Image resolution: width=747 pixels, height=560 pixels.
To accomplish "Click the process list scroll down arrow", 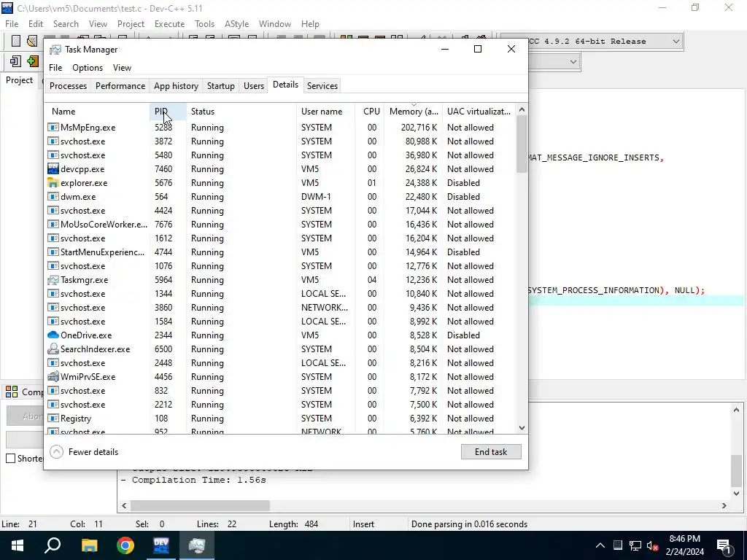I will pos(522,427).
